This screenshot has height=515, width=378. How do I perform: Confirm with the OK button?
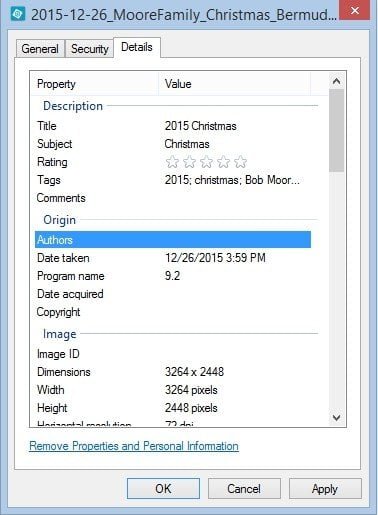pos(163,489)
